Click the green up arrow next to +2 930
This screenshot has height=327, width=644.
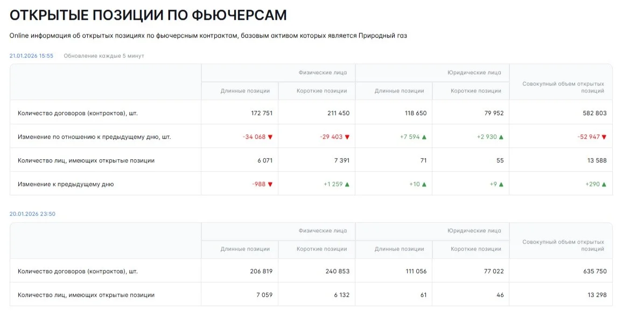pyautogui.click(x=501, y=137)
